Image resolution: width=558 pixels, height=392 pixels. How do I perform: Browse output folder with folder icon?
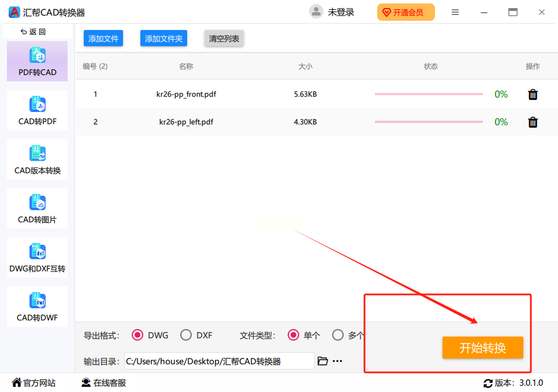click(x=322, y=361)
